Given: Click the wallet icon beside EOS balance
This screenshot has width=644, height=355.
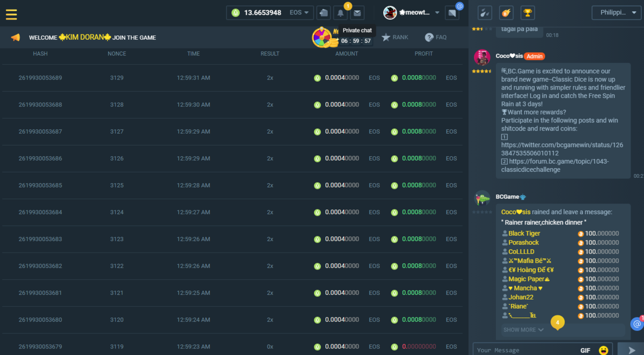Looking at the screenshot, I should tap(323, 12).
